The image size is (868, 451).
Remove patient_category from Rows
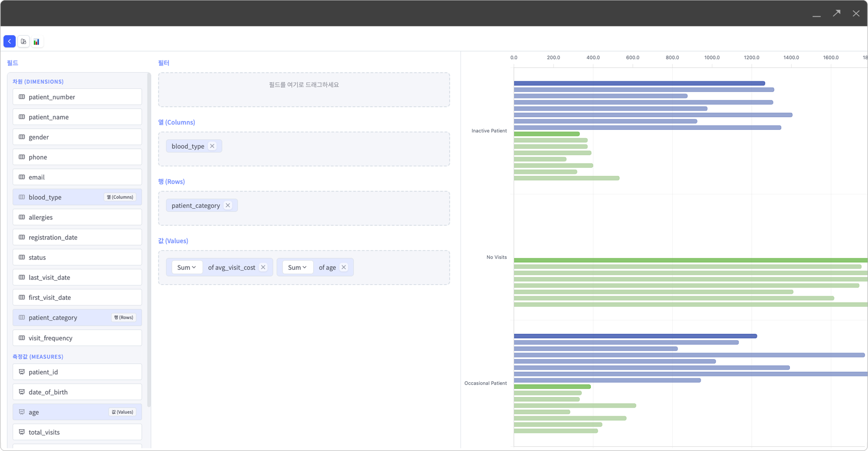pos(228,206)
